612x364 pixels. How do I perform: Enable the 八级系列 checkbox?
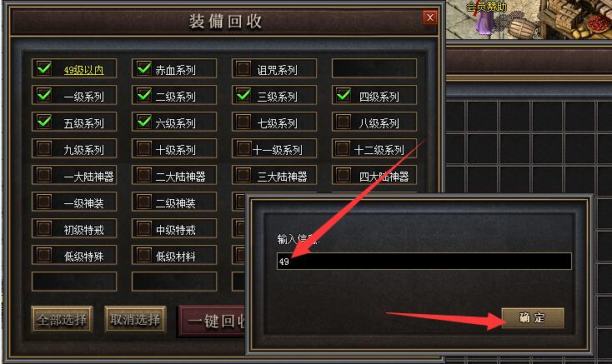coord(344,122)
